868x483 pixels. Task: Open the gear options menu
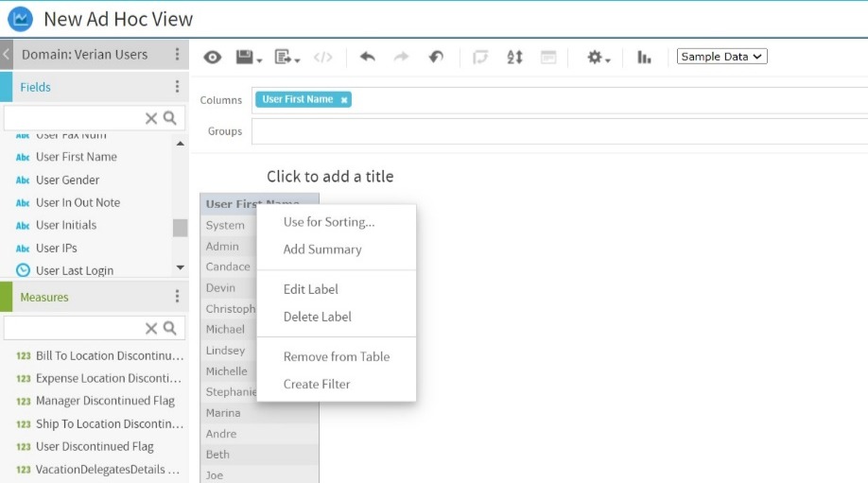pos(599,57)
